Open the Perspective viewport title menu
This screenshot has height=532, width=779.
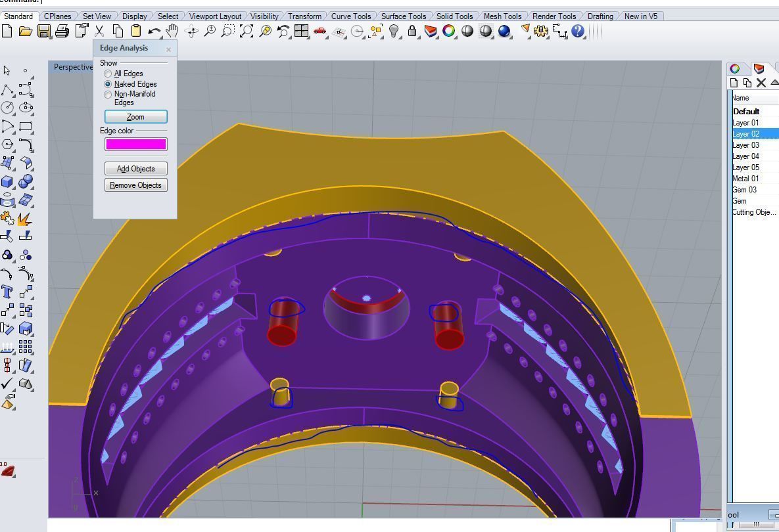(x=72, y=67)
